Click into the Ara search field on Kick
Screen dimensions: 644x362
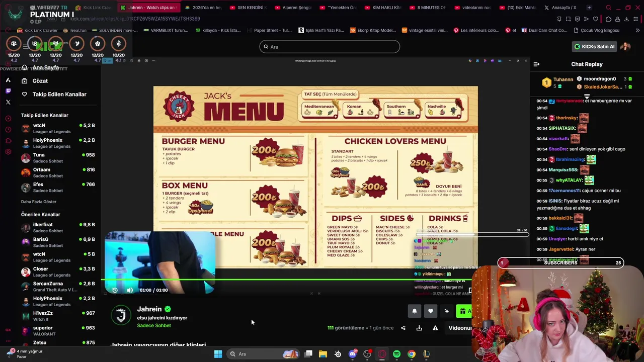pos(330,47)
